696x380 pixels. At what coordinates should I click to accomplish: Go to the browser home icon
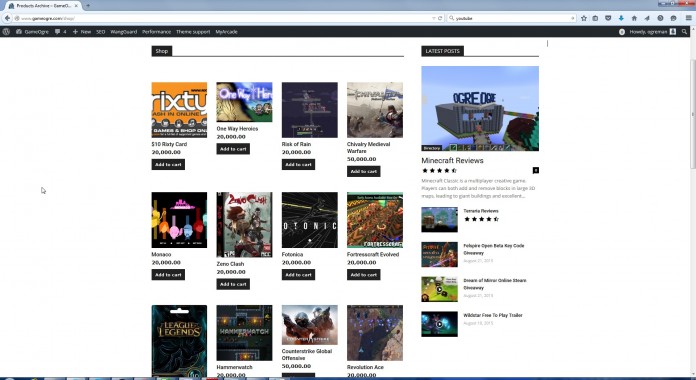click(634, 18)
